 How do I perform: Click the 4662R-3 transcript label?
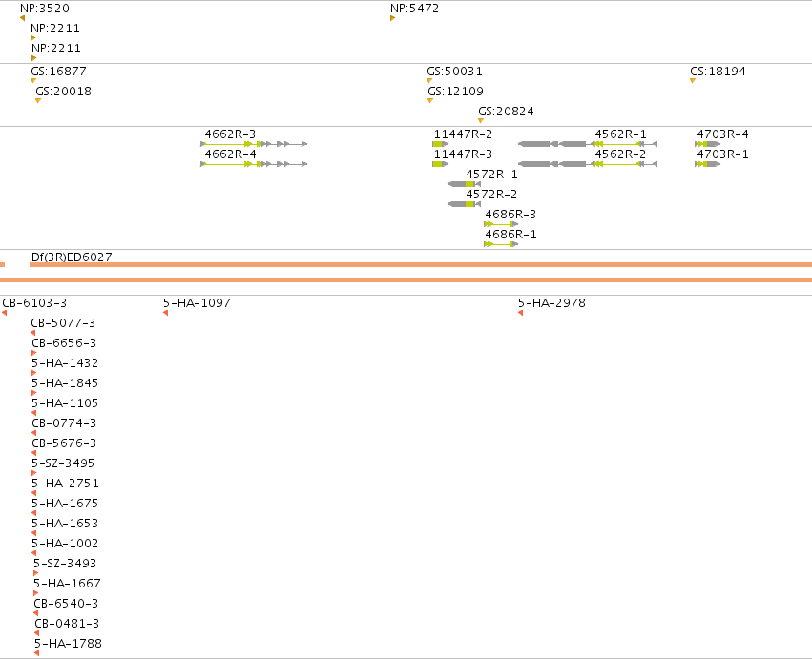tap(230, 134)
